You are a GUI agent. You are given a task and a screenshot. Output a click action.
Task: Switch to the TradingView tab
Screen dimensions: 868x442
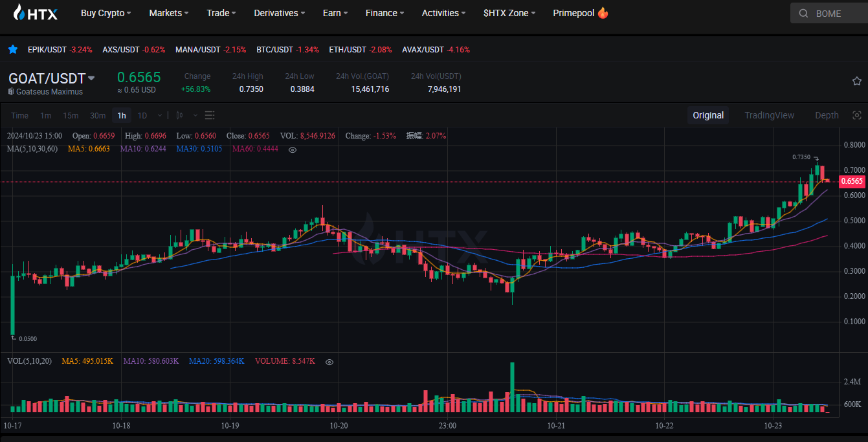pyautogui.click(x=769, y=115)
